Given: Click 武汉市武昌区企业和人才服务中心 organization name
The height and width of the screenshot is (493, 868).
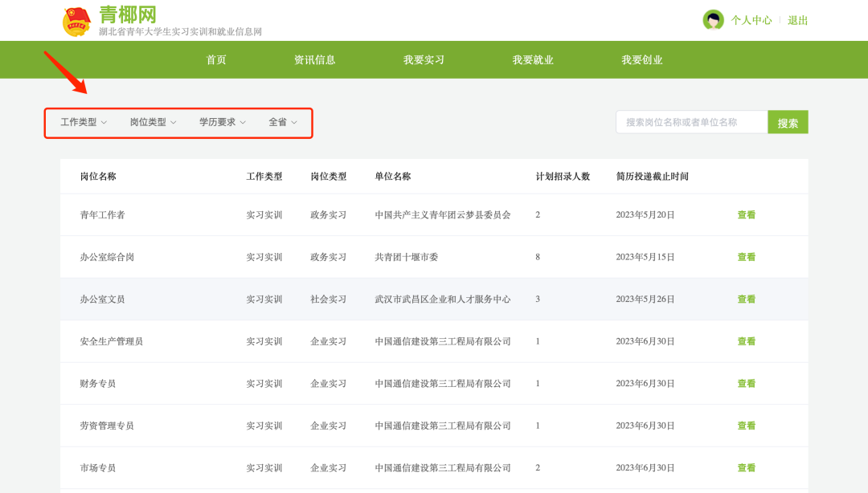Looking at the screenshot, I should point(443,299).
